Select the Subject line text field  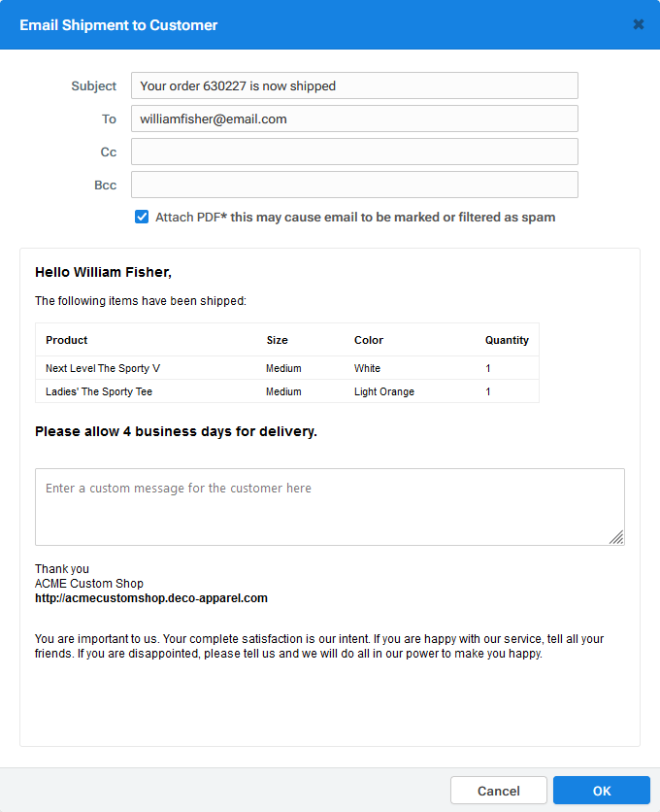tap(353, 85)
